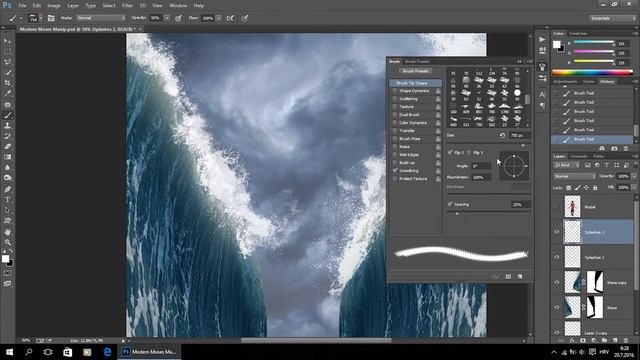Image resolution: width=640 pixels, height=360 pixels.
Task: Select the Eyedropper tool
Action: tap(7, 93)
